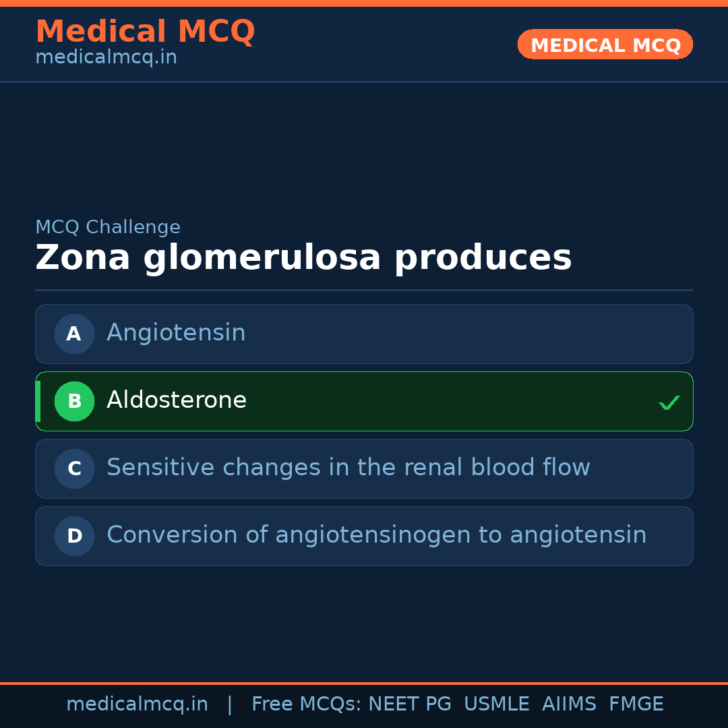Choose the Angiotensin answer text
Screen dimensions: 728x728
pyautogui.click(x=176, y=333)
